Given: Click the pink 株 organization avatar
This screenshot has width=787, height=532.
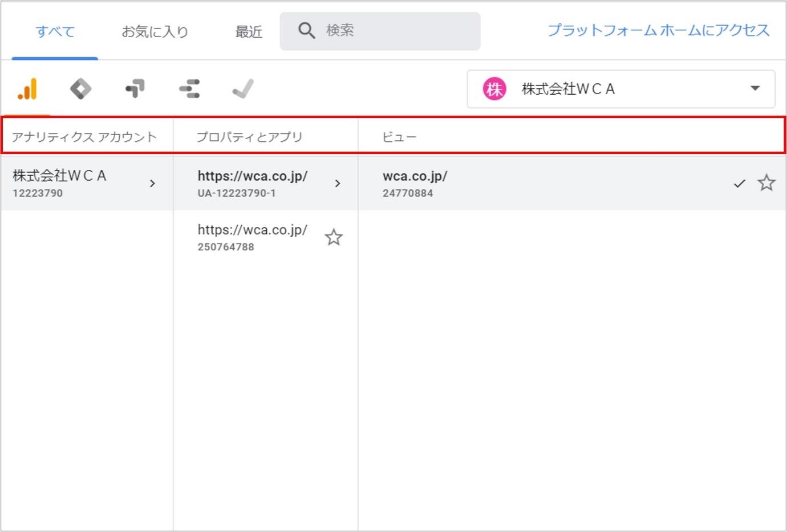Looking at the screenshot, I should coord(494,89).
